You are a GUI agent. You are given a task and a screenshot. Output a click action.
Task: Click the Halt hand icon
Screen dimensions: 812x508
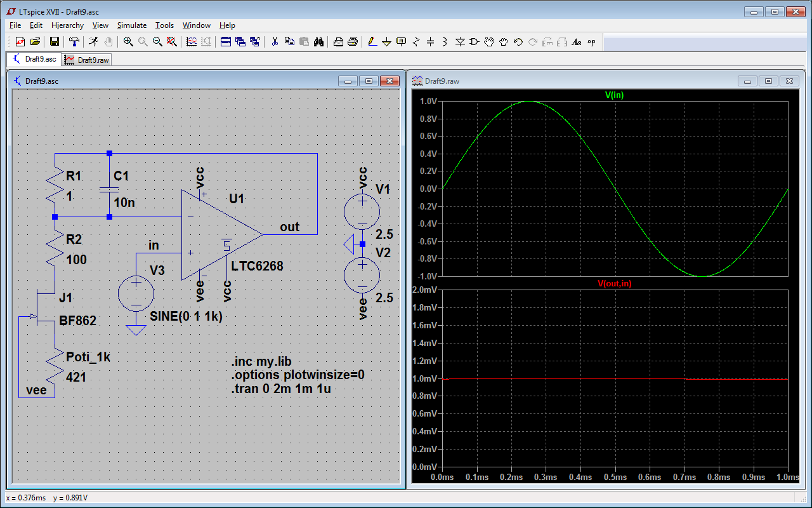point(108,42)
